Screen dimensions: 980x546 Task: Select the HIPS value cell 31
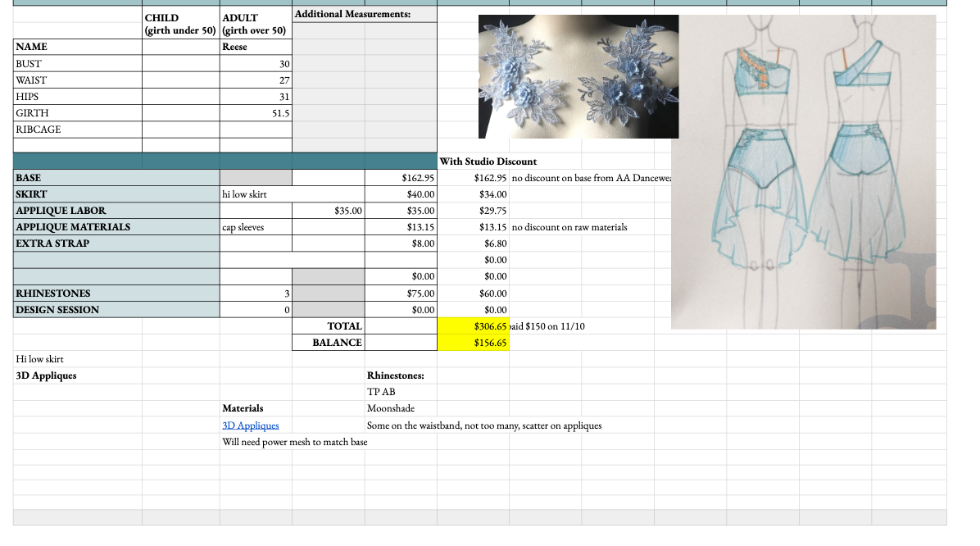click(x=256, y=96)
